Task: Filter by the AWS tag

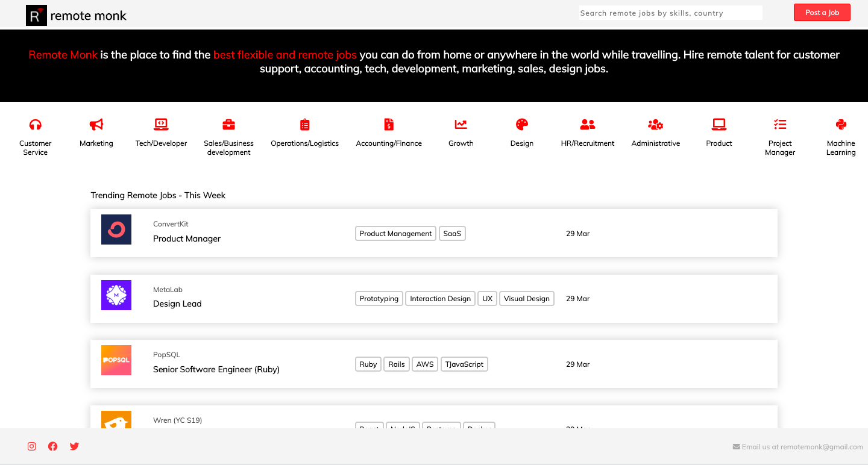Action: 425,364
